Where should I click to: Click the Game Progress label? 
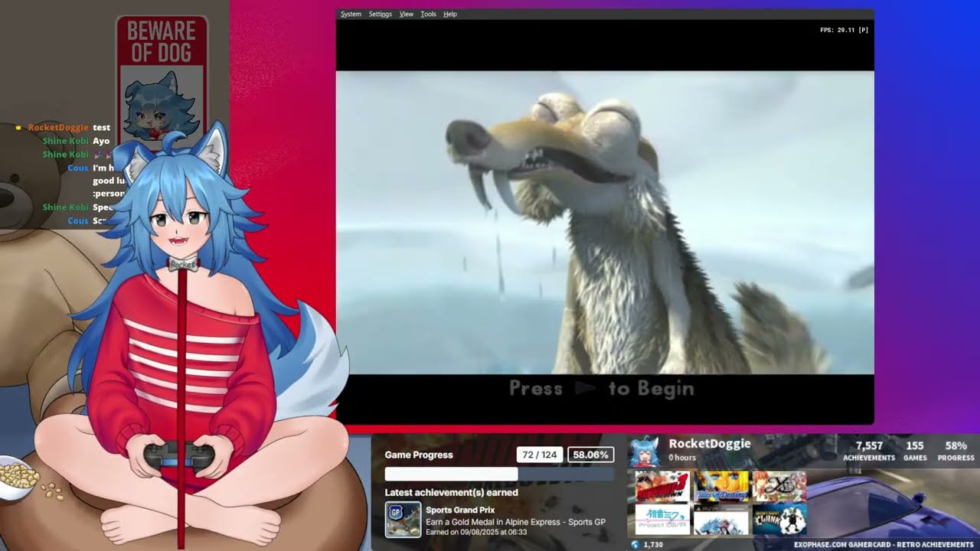tap(419, 455)
